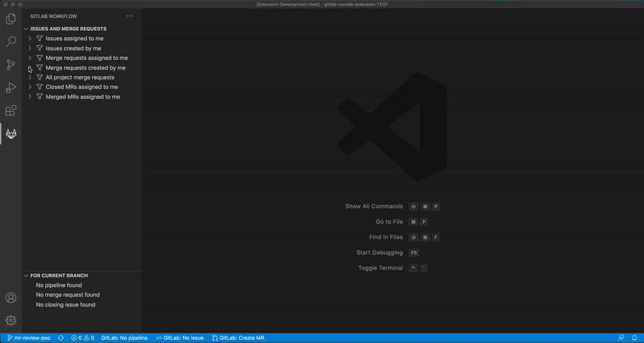Click filter icon beside Merge requests assigned to me
Image resolution: width=644 pixels, height=343 pixels.
click(40, 58)
